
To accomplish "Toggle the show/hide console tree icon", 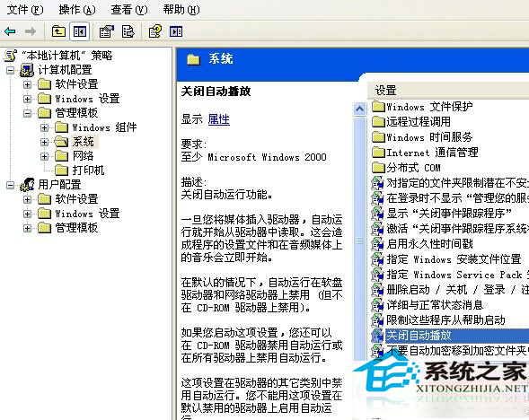I will pyautogui.click(x=80, y=31).
